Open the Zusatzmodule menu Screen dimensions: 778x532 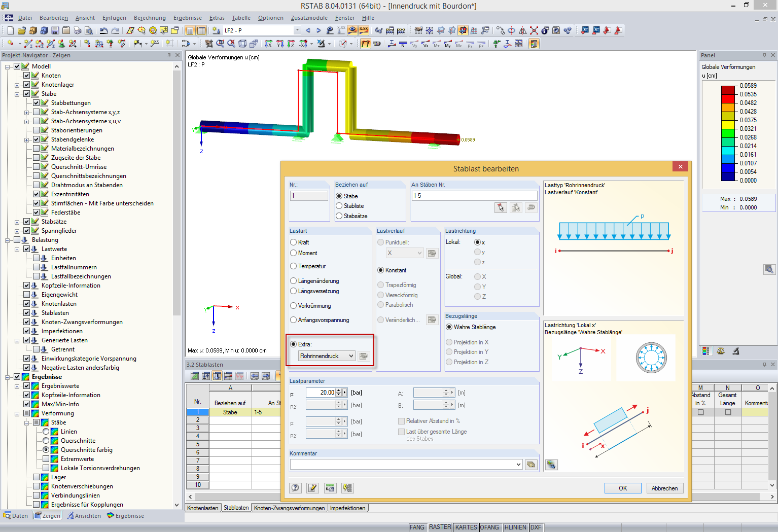point(309,18)
